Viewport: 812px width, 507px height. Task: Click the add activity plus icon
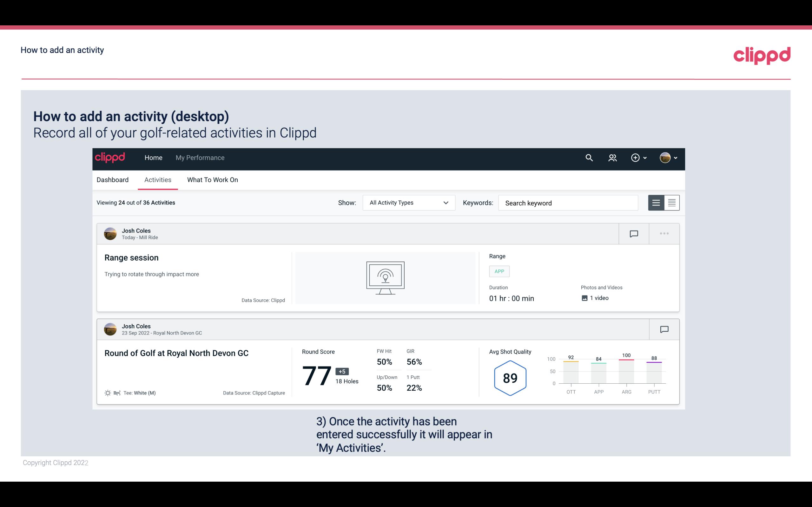635,158
